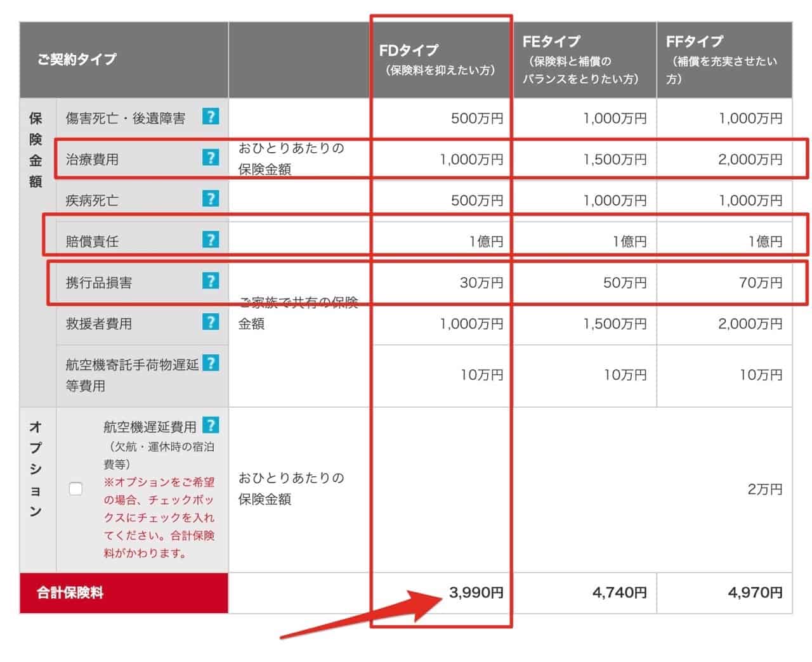
Task: Click the question mark next to 疾病死亡
Action: [210, 198]
